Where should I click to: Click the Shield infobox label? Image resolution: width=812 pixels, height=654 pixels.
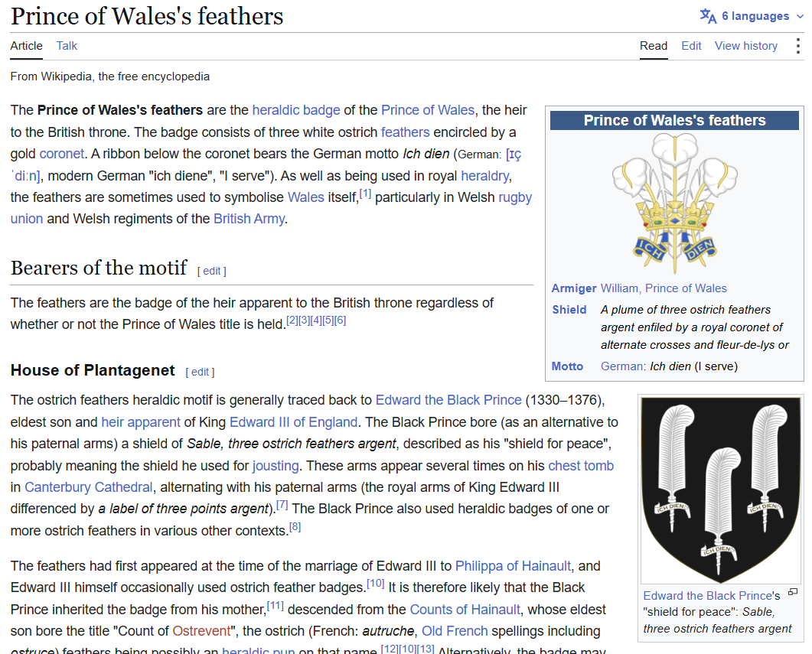tap(569, 310)
